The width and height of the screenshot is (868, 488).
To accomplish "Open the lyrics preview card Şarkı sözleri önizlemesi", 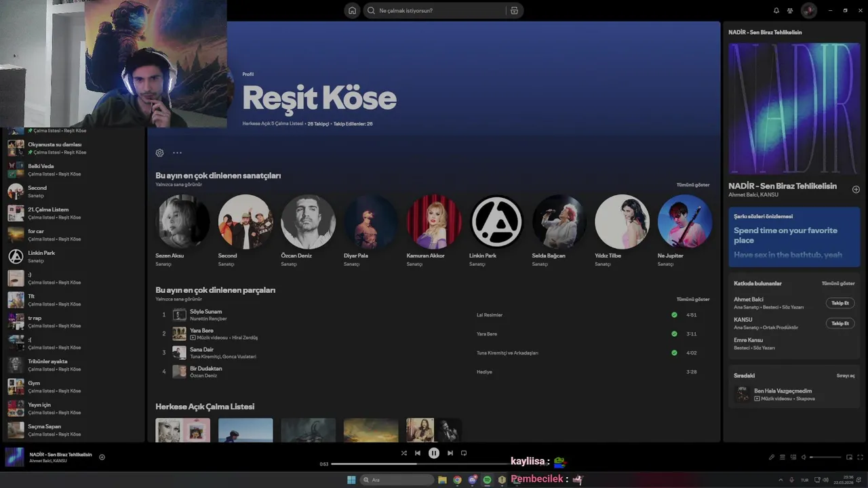I will (794, 237).
